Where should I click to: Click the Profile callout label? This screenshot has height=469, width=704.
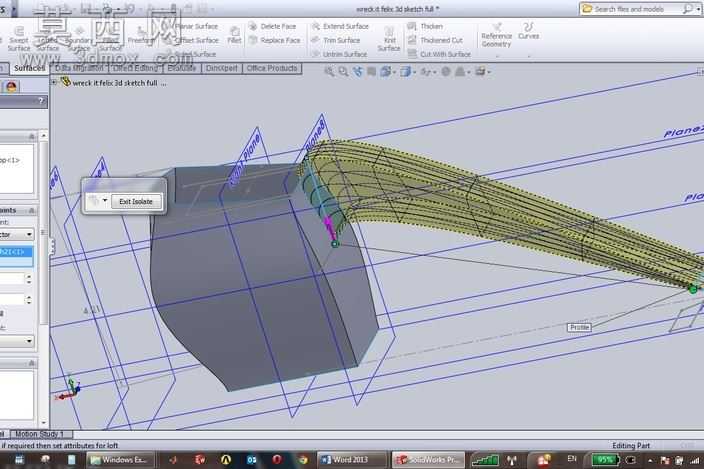click(579, 327)
